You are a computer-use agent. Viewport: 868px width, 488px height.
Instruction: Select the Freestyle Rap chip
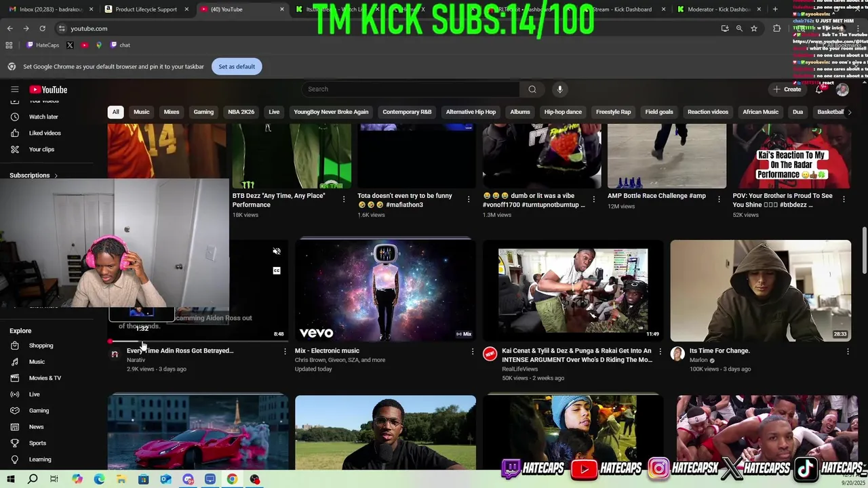(x=613, y=112)
